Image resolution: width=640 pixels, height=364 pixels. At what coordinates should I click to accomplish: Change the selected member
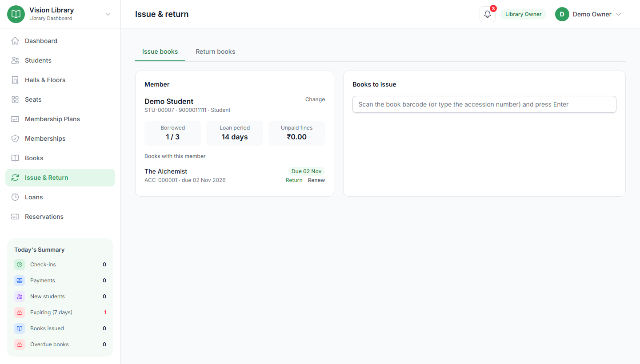pos(315,99)
